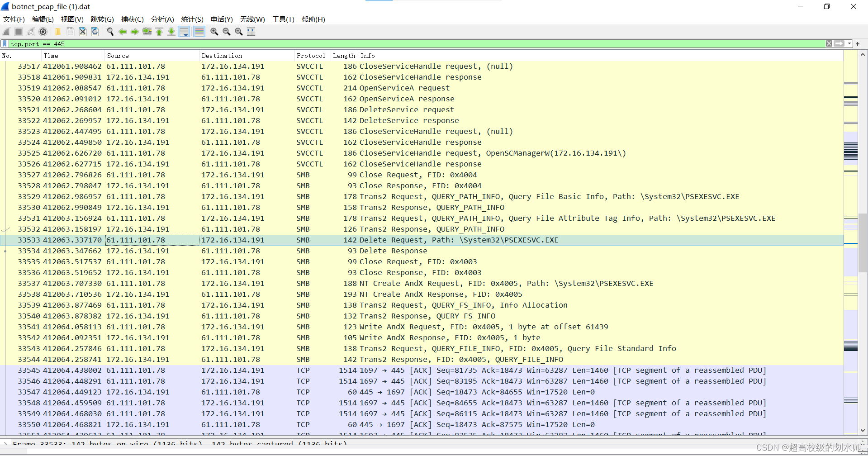
Task: Jump to the last packet
Action: pos(171,32)
